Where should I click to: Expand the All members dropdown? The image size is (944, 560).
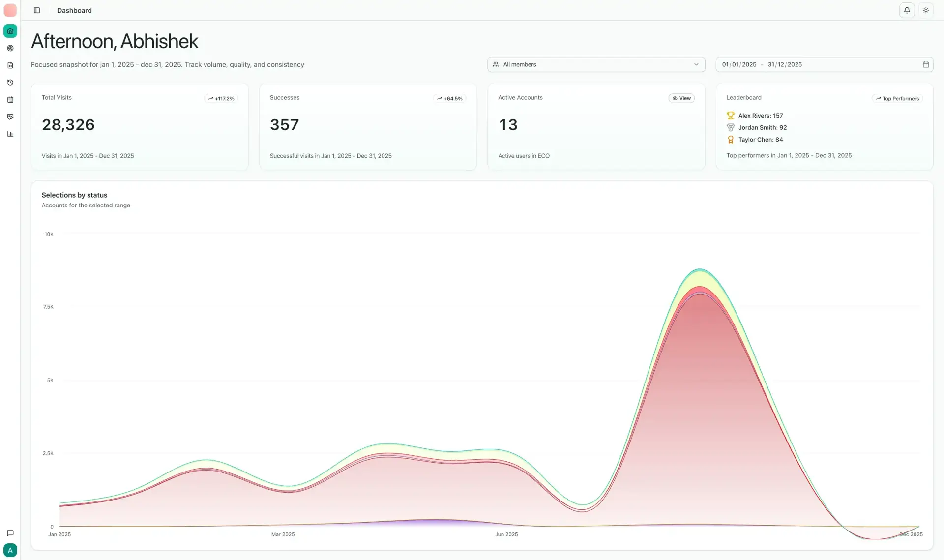tap(596, 64)
